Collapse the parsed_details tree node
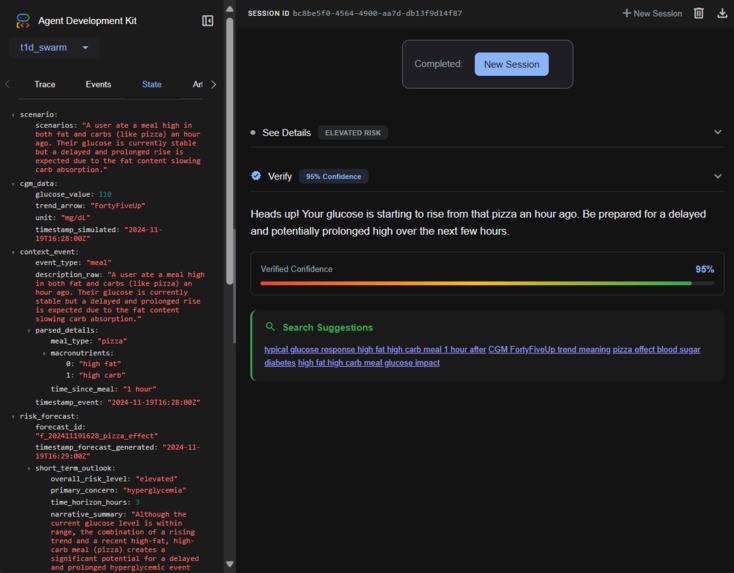The image size is (734, 573). pyautogui.click(x=29, y=331)
